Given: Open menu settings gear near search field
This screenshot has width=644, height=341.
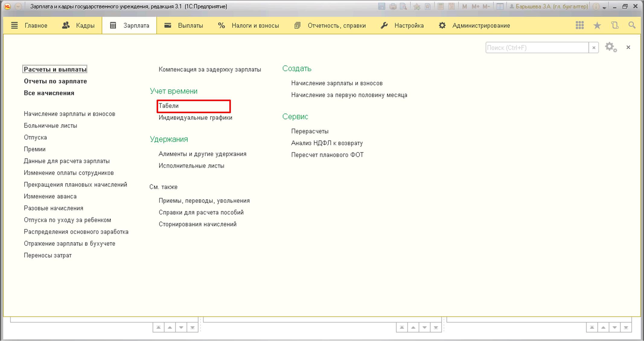Looking at the screenshot, I should click(x=611, y=47).
